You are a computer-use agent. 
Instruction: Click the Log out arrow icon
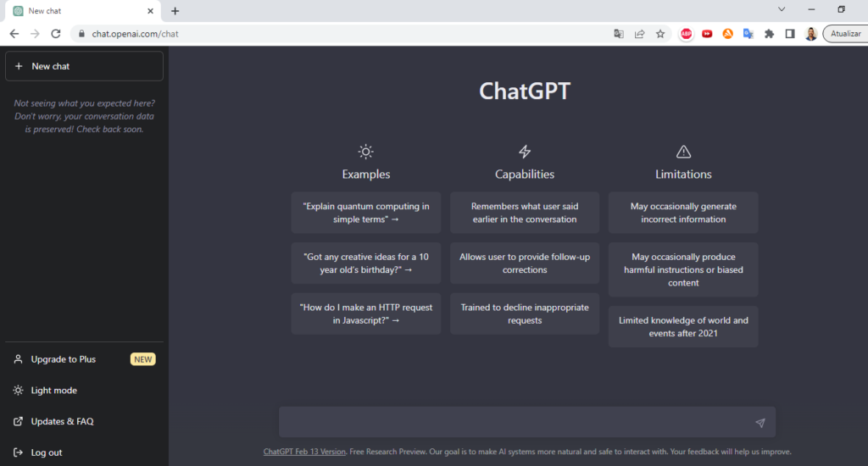click(x=19, y=452)
